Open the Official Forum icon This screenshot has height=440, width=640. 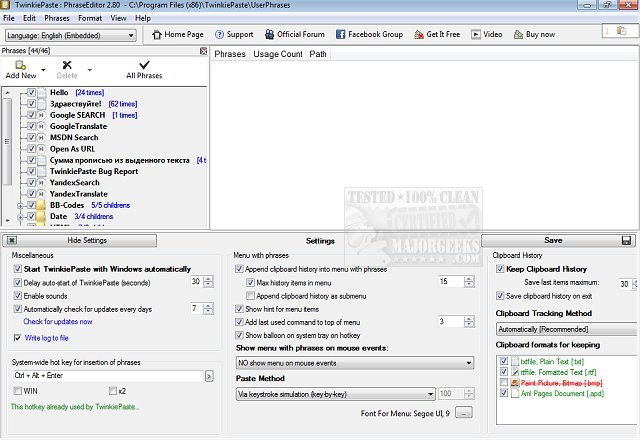[x=269, y=35]
